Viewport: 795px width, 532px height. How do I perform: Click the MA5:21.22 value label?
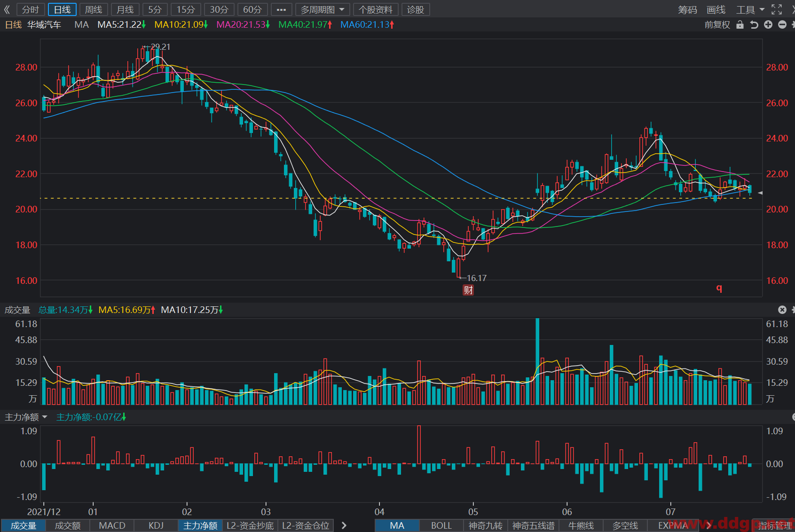(121, 24)
